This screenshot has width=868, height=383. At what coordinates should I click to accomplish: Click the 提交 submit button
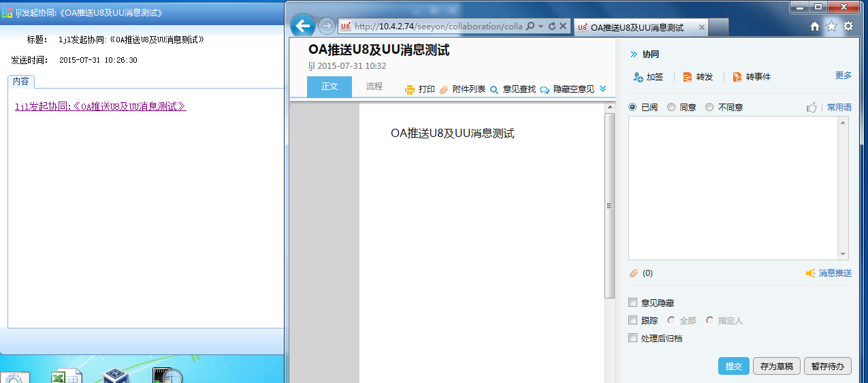[733, 366]
